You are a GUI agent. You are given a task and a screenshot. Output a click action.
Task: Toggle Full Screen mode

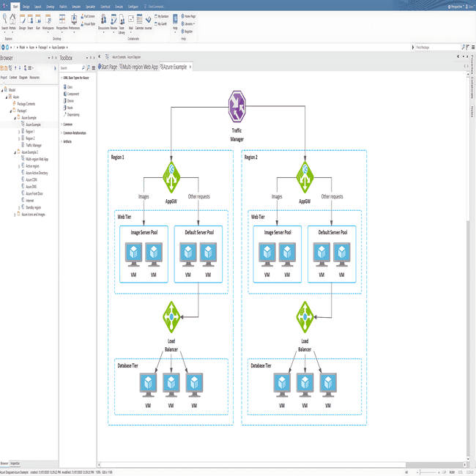coord(88,16)
